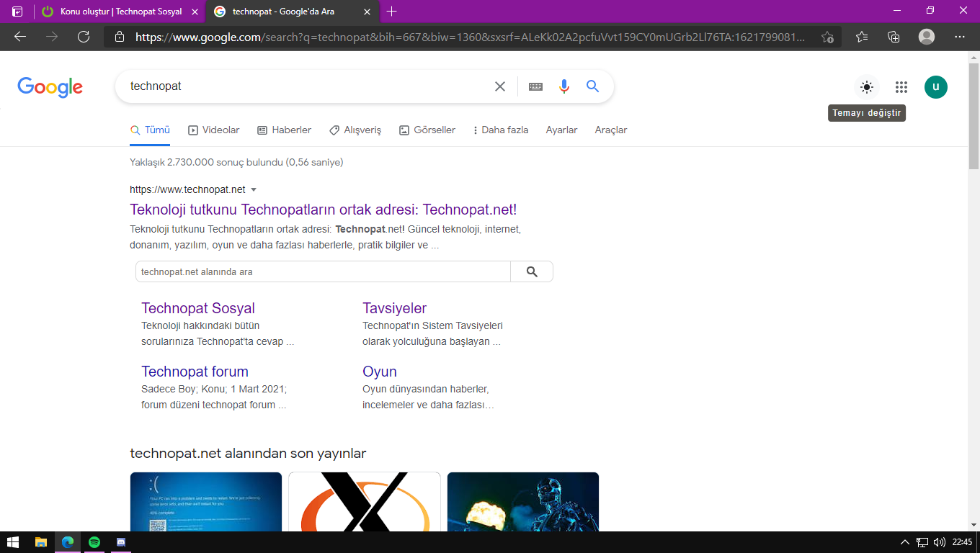Open a new browser tab
Image resolution: width=980 pixels, height=553 pixels.
click(392, 12)
